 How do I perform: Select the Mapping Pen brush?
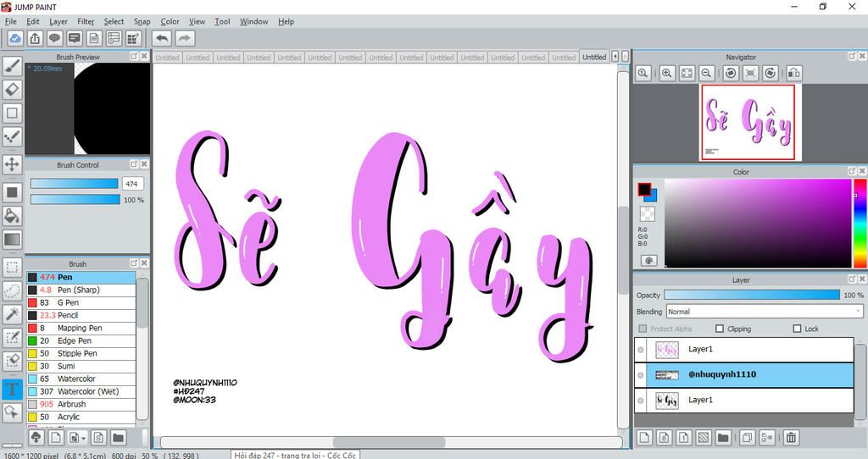[x=81, y=328]
